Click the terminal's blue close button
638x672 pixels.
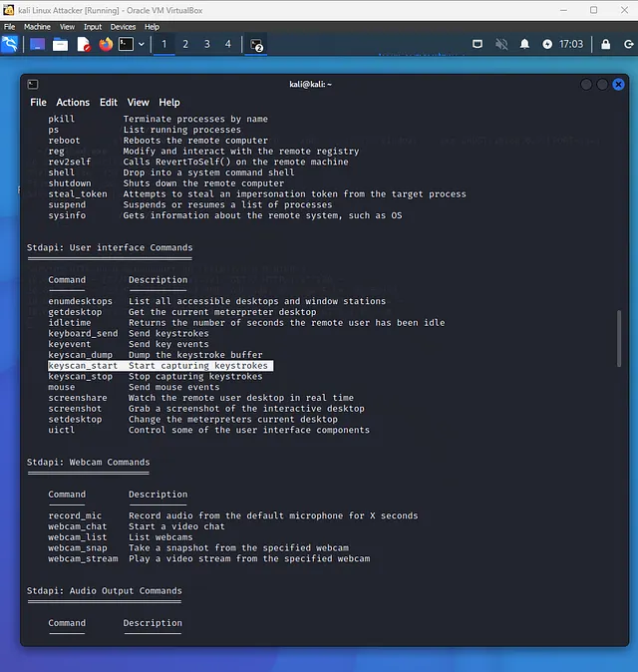point(618,85)
